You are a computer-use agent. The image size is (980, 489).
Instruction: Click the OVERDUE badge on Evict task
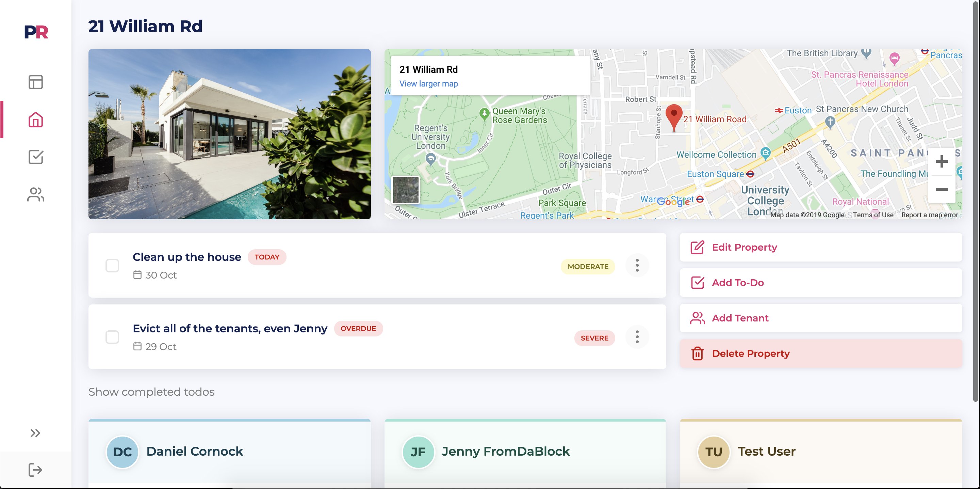358,329
